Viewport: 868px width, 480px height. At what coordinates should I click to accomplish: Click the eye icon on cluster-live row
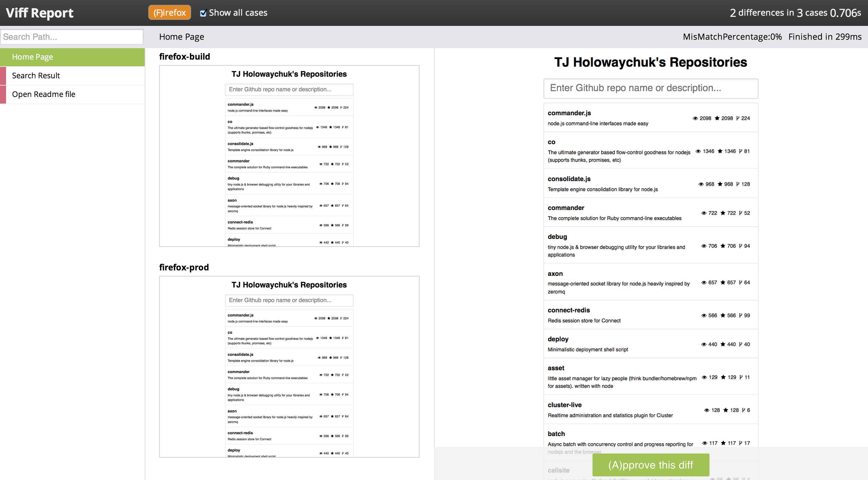click(706, 410)
